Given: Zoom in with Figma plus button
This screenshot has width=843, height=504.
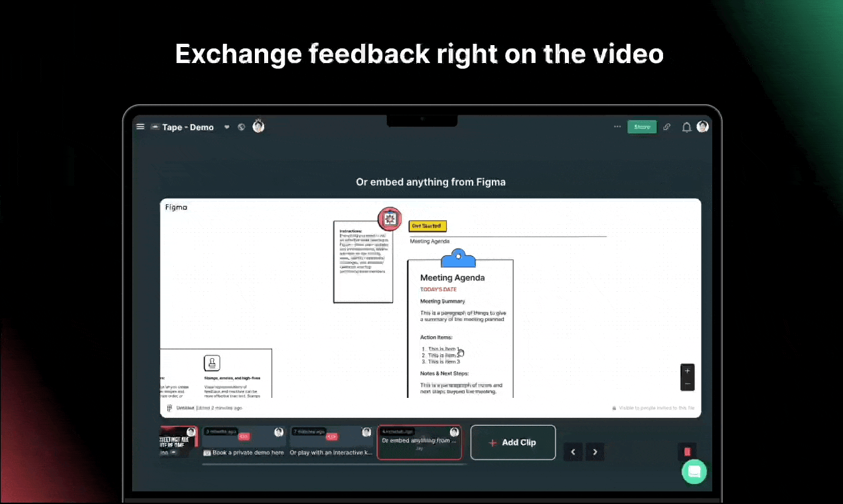Looking at the screenshot, I should click(x=687, y=371).
